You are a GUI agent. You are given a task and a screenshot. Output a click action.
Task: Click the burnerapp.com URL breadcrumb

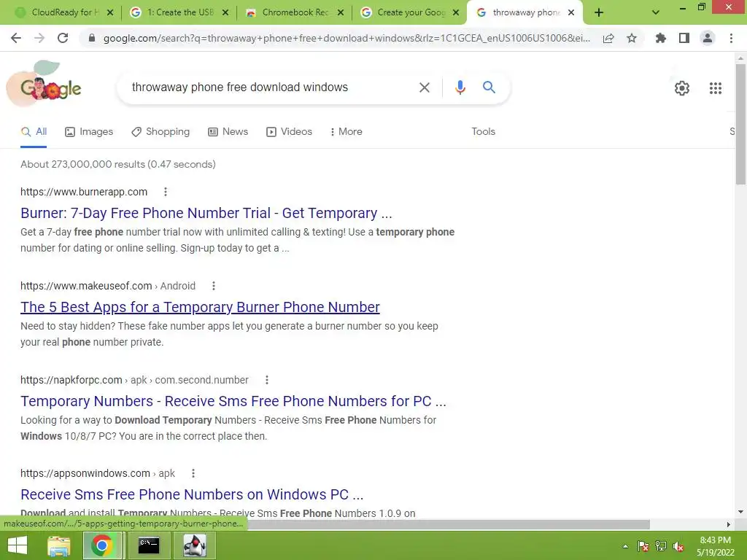point(84,192)
